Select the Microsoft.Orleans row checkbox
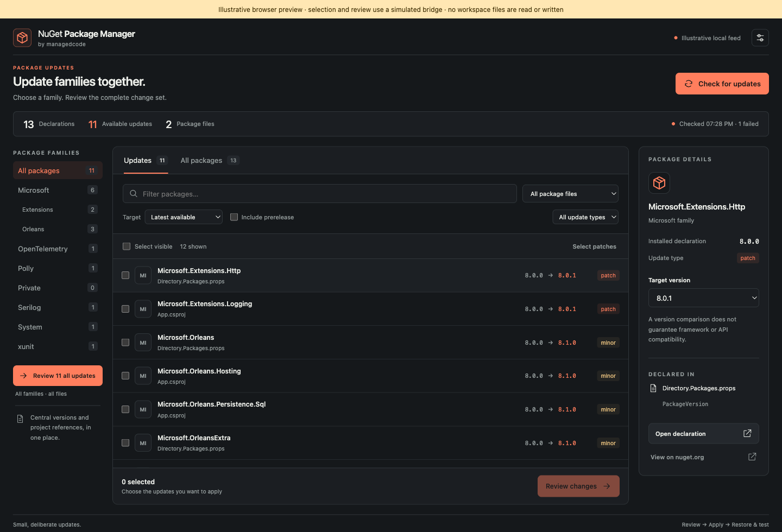Image resolution: width=782 pixels, height=532 pixels. coord(125,343)
